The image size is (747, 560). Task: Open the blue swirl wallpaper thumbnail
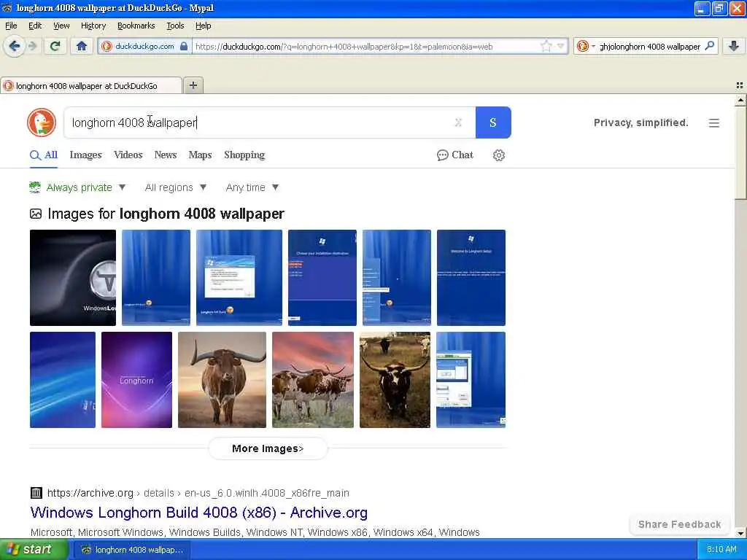point(63,379)
